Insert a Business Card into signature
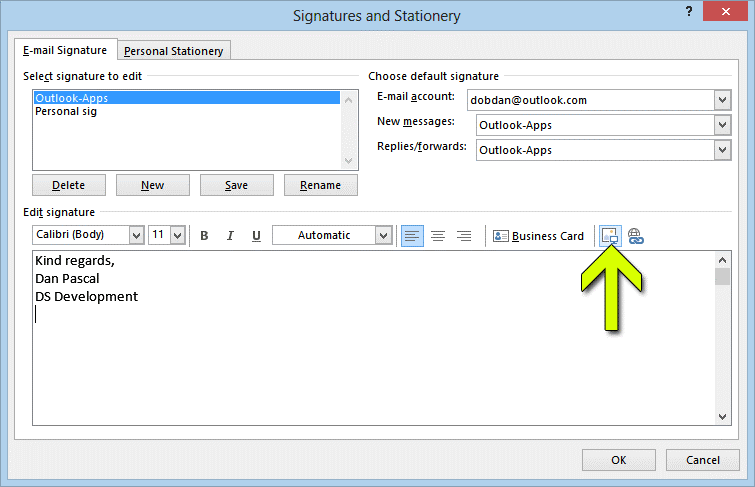Image resolution: width=755 pixels, height=487 pixels. (x=538, y=236)
